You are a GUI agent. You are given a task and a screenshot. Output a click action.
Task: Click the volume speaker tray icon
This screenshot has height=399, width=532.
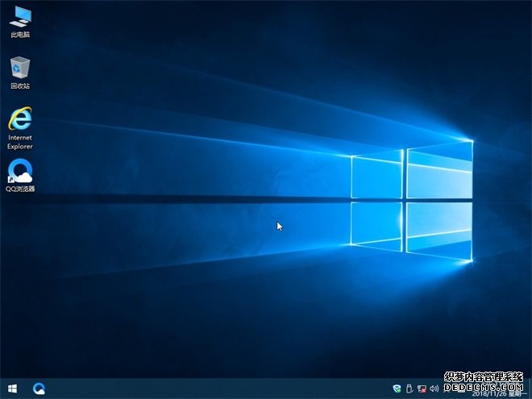[434, 389]
